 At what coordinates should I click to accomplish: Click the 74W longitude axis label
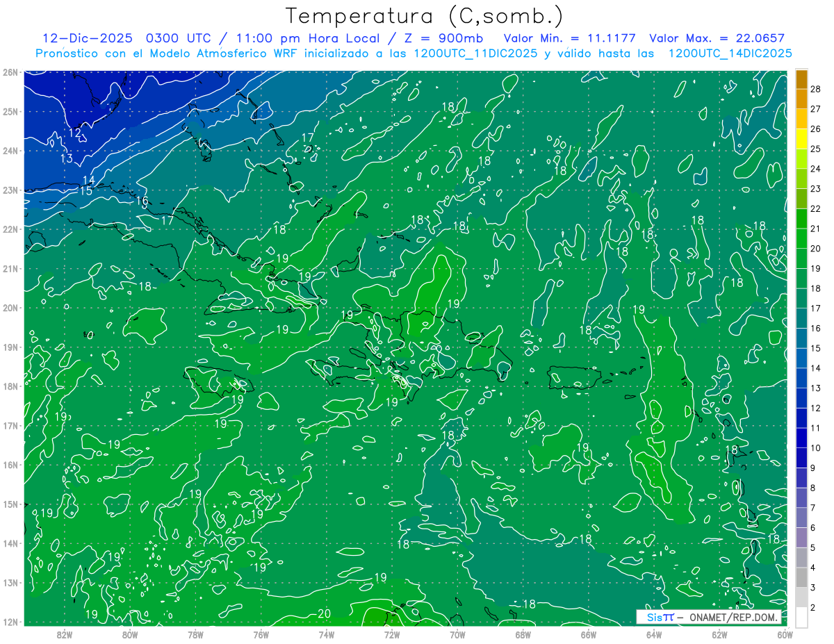point(327,634)
